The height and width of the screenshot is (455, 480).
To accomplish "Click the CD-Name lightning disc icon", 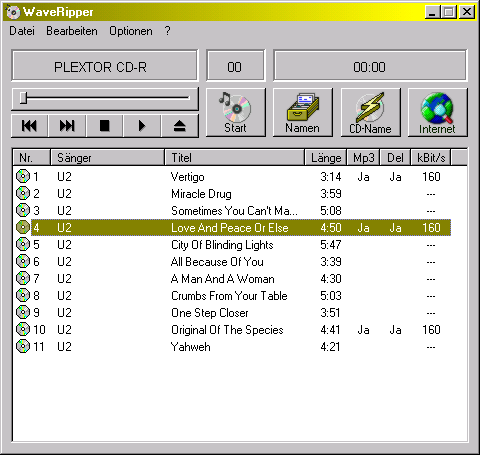I will pos(370,112).
